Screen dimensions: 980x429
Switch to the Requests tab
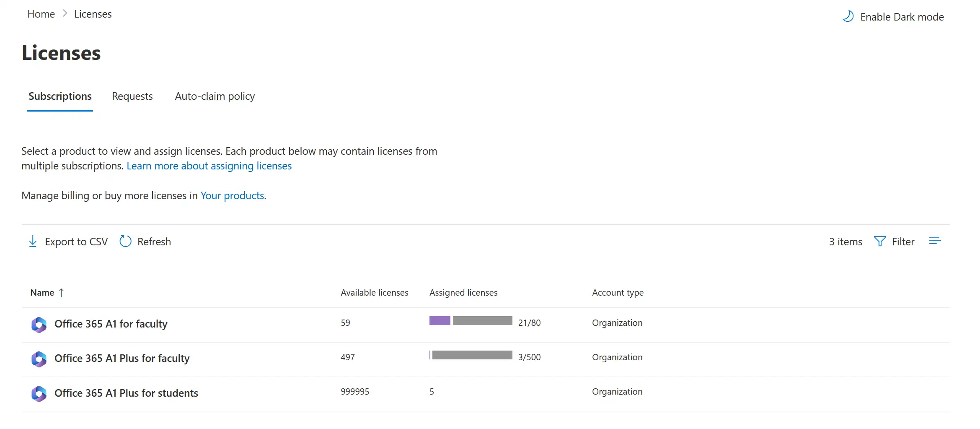pos(132,96)
